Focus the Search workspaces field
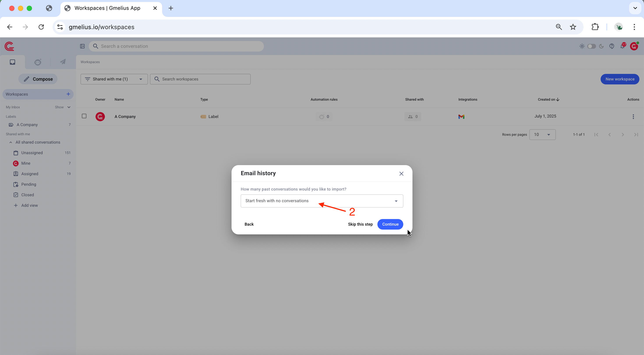Image resolution: width=644 pixels, height=355 pixels. 200,79
